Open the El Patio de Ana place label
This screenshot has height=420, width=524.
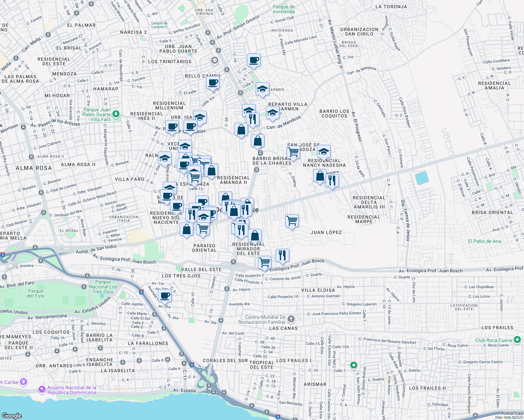click(x=484, y=241)
